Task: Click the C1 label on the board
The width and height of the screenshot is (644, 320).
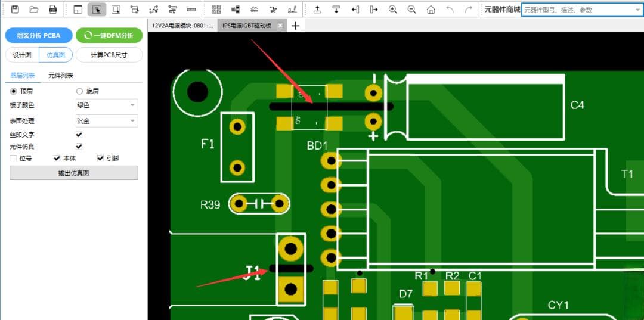Action: [x=475, y=276]
